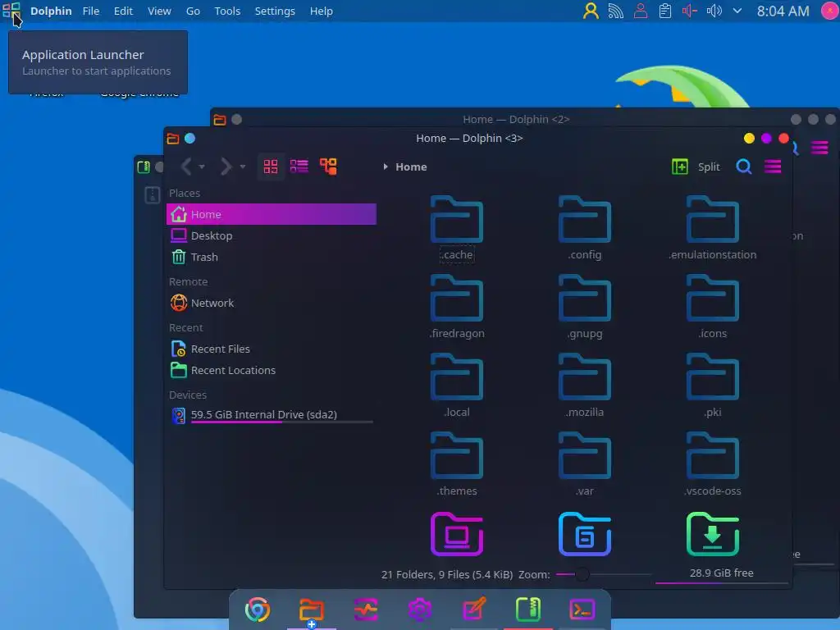Select the .themes folder

click(456, 464)
